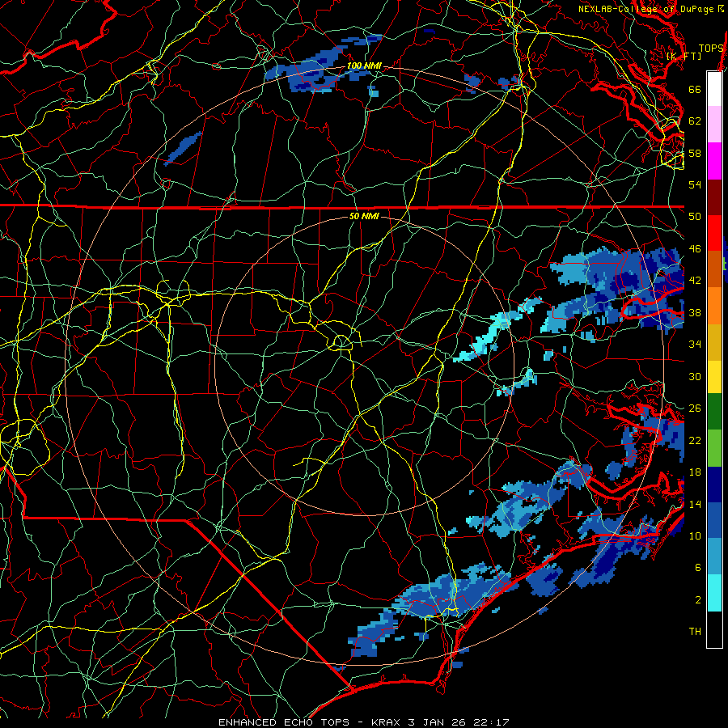Select the bright orange legend swatch
Image resolution: width=728 pixels, height=728 pixels.
pos(714,306)
